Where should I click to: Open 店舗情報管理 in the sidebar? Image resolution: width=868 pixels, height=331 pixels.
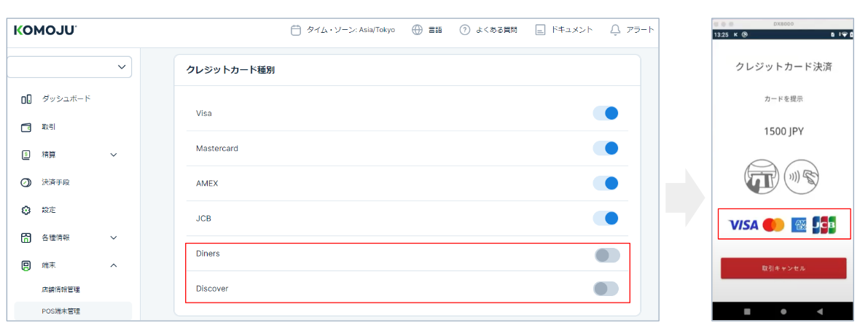(x=61, y=289)
